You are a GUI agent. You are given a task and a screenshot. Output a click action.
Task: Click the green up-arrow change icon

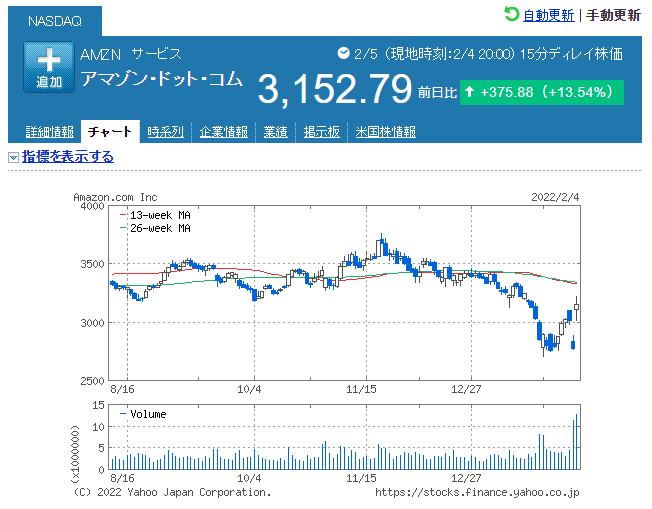tap(469, 91)
